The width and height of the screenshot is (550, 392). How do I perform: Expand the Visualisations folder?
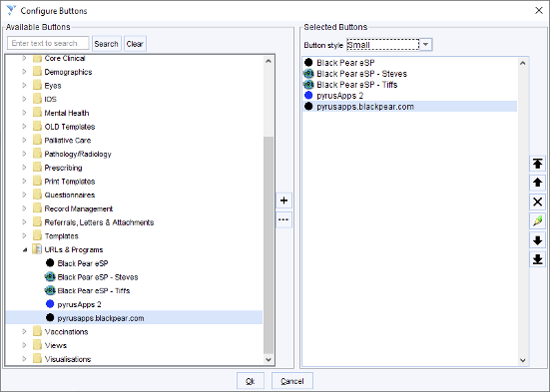pos(24,359)
